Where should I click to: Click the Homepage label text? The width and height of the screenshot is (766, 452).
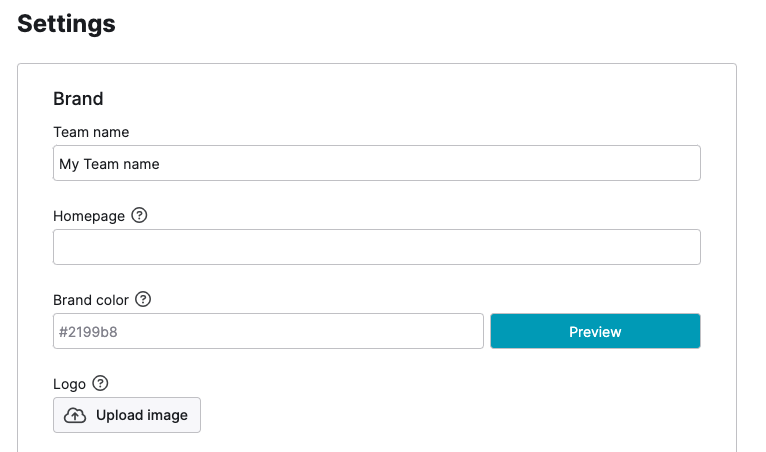[x=89, y=216]
